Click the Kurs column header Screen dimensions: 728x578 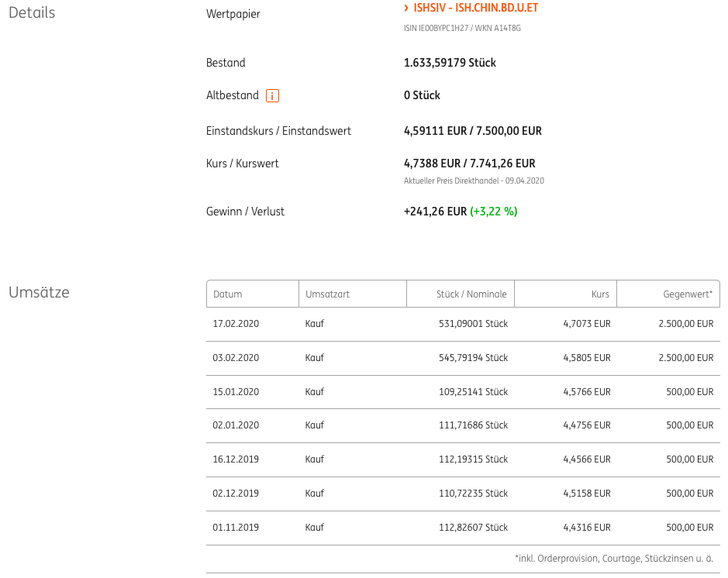pyautogui.click(x=565, y=294)
